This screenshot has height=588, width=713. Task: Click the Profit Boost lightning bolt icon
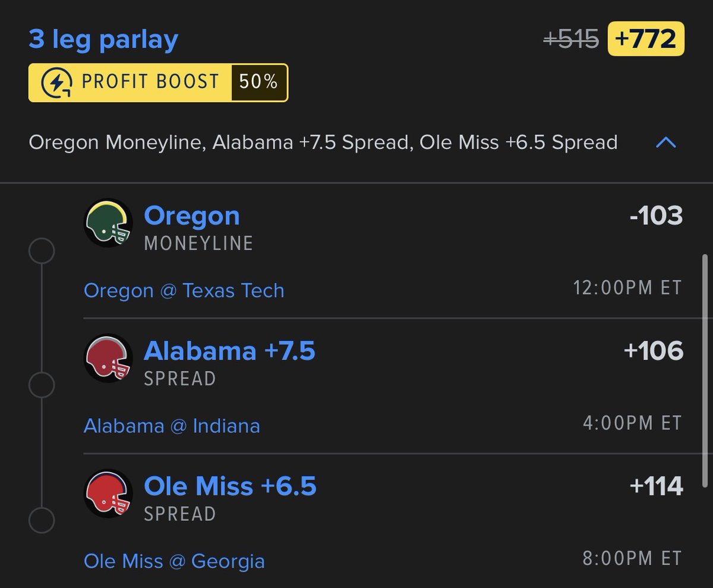pos(57,83)
